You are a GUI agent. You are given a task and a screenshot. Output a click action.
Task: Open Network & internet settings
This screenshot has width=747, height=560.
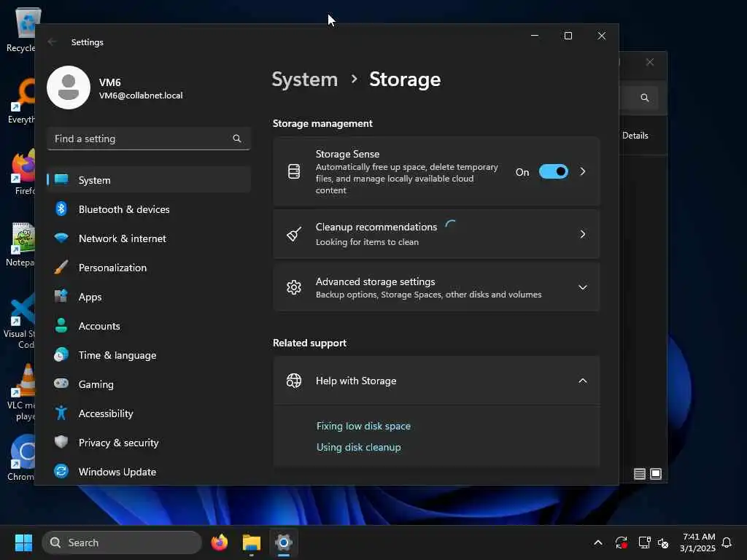(x=149, y=238)
